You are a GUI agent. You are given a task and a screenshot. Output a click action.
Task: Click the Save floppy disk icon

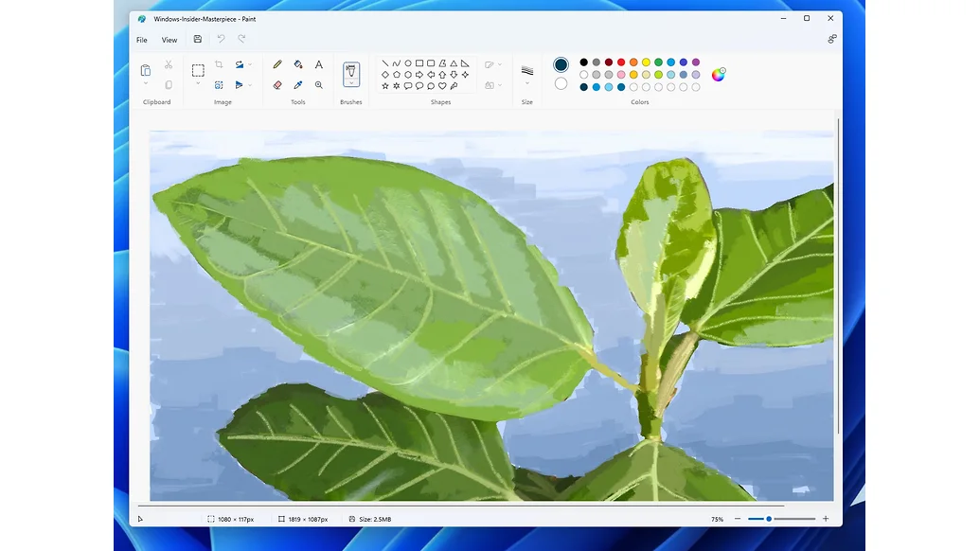click(198, 39)
